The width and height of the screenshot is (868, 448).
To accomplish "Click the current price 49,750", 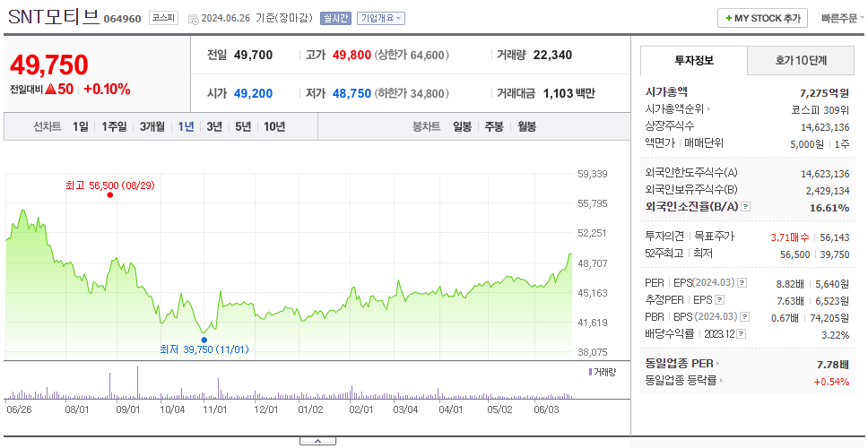I will (49, 65).
